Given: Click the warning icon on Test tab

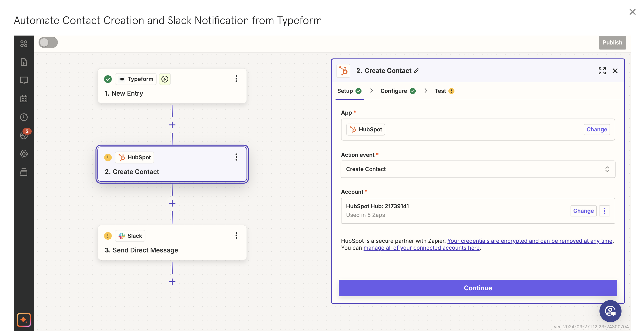Looking at the screenshot, I should tap(451, 90).
